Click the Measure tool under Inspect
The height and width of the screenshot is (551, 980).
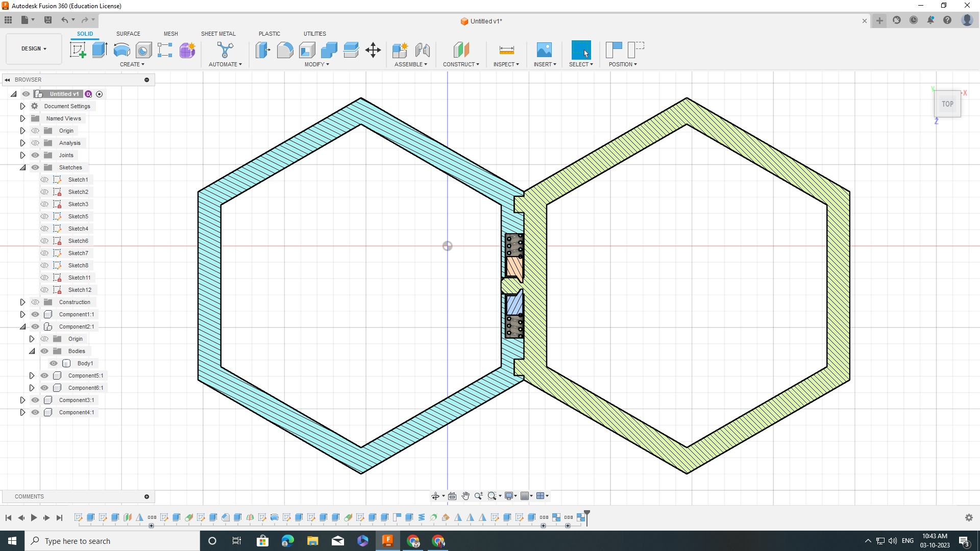[506, 50]
